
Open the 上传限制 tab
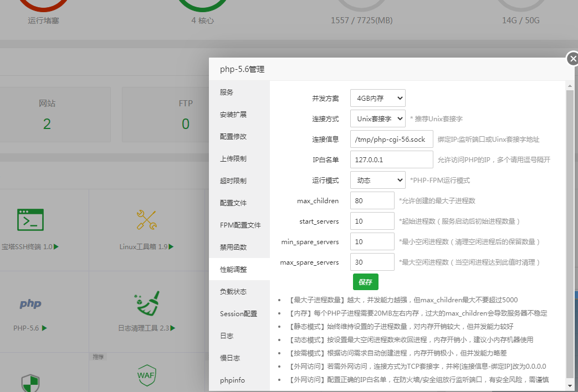pyautogui.click(x=239, y=158)
